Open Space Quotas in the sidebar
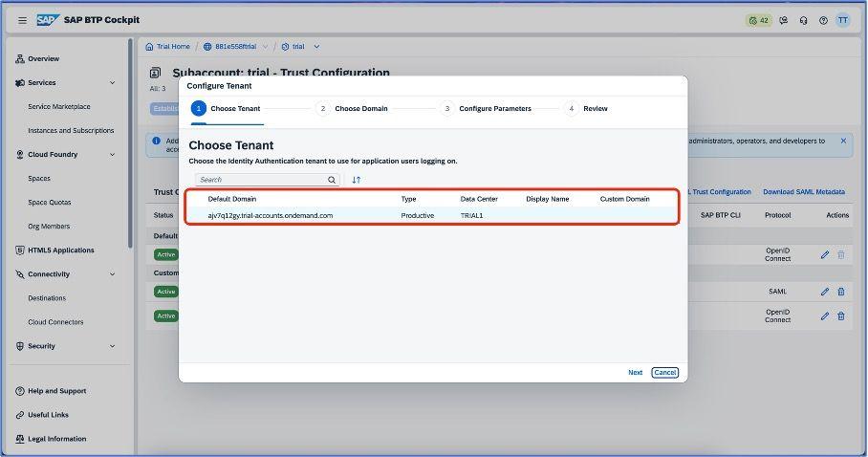This screenshot has height=457, width=868. (x=50, y=202)
